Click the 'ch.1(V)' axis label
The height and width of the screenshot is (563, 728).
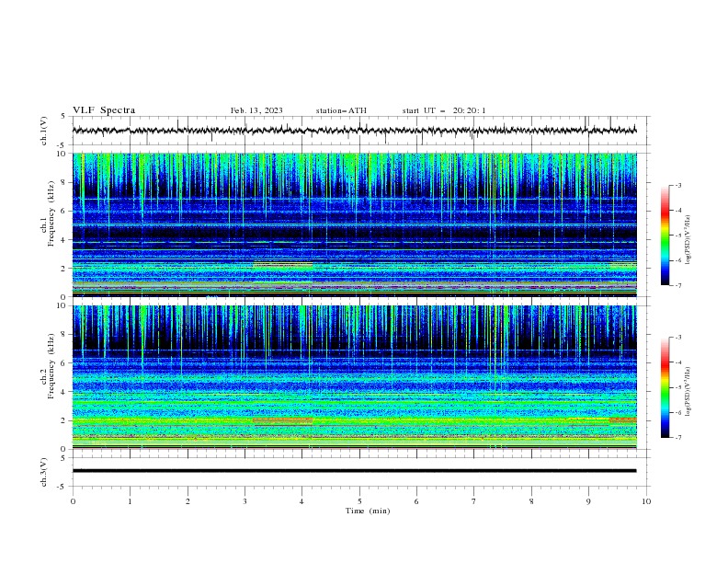pyautogui.click(x=44, y=131)
